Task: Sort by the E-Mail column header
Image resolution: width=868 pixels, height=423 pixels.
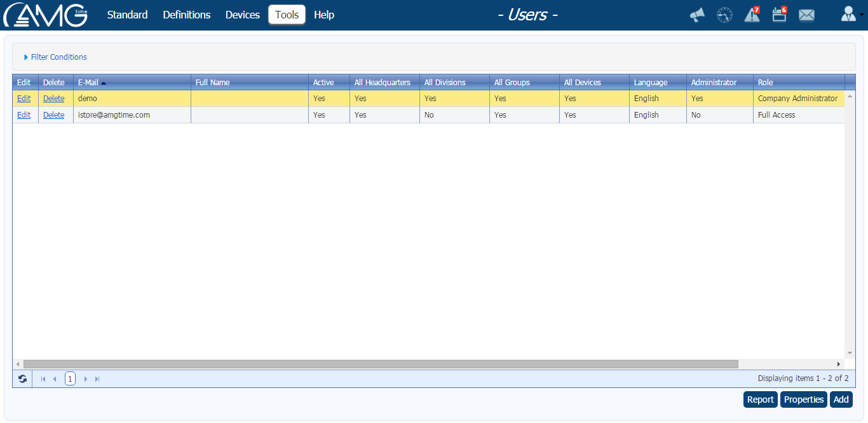Action: coord(88,83)
